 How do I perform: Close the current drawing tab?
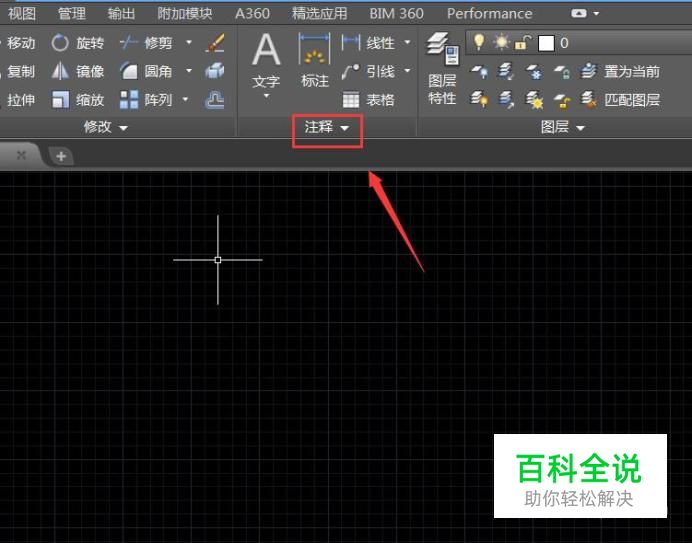[x=21, y=155]
